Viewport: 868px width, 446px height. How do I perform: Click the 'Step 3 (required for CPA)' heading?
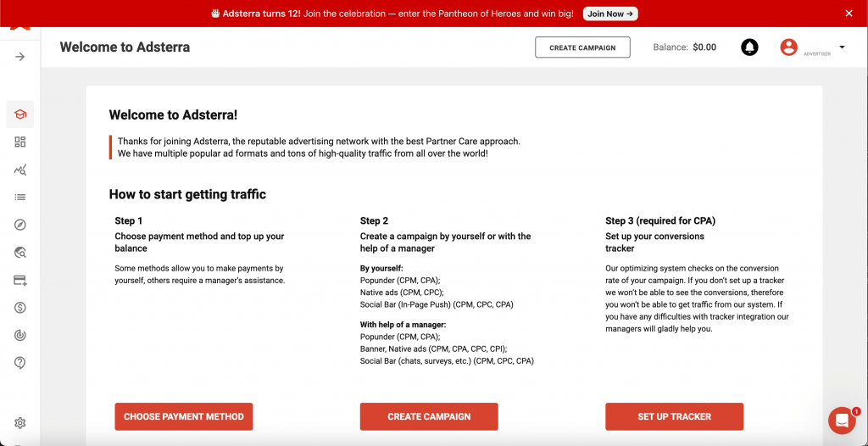click(x=660, y=221)
